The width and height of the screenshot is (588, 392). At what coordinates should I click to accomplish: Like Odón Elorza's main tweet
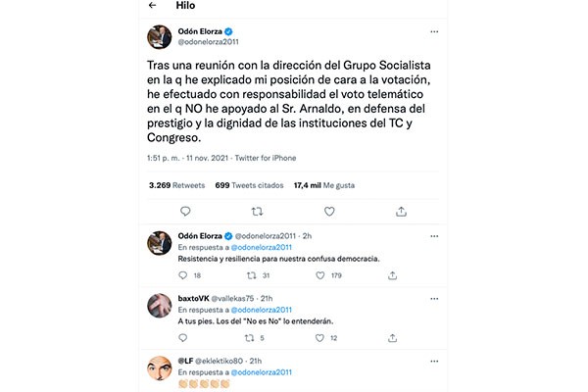click(x=329, y=210)
